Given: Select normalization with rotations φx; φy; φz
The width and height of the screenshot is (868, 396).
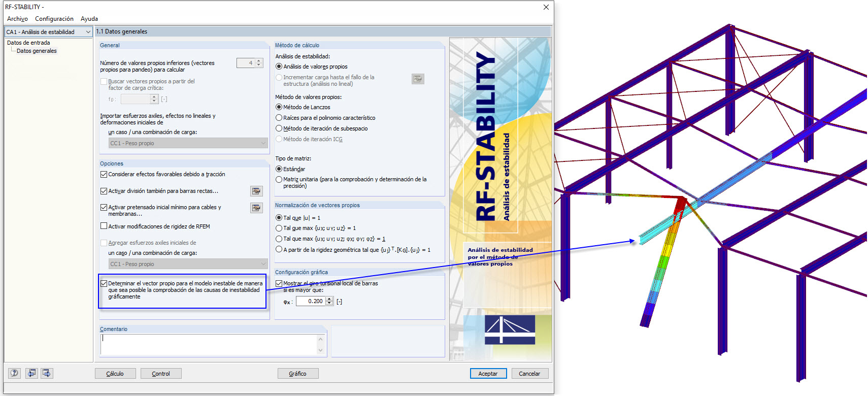Looking at the screenshot, I should 279,239.
